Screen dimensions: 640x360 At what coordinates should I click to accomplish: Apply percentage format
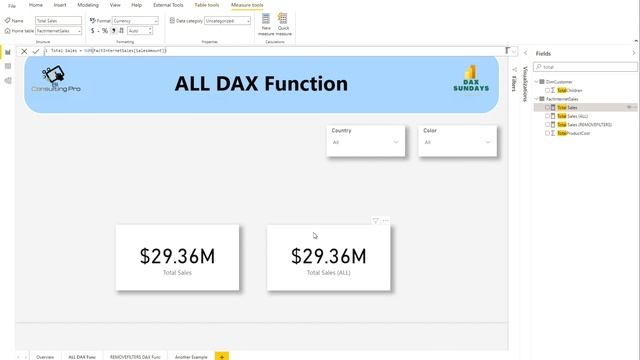(105, 31)
